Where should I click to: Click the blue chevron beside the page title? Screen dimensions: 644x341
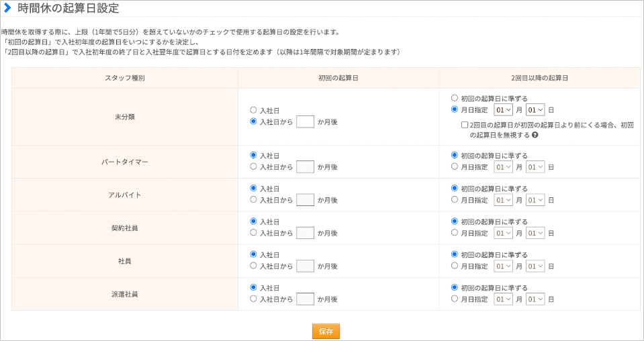tap(7, 8)
